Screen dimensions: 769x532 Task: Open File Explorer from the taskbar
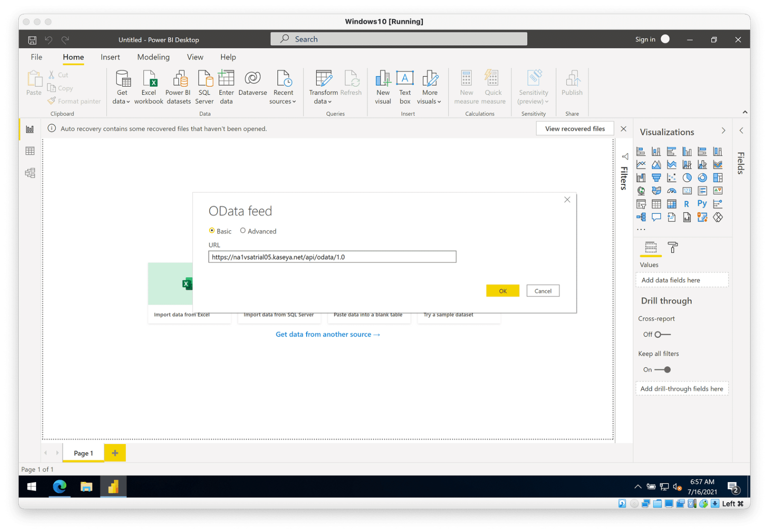point(87,487)
